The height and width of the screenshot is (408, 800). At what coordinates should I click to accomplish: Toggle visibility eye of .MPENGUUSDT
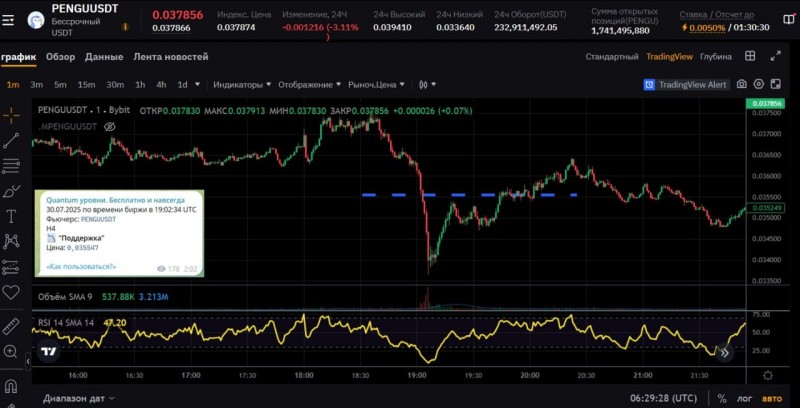coord(110,127)
